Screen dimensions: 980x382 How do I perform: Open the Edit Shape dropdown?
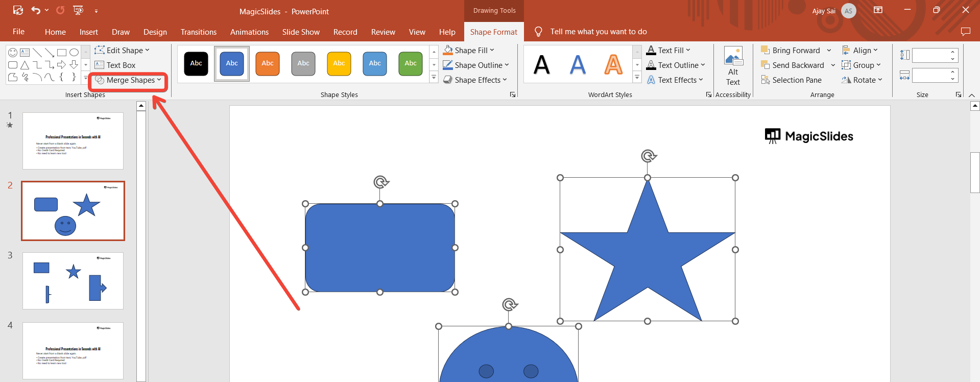point(122,51)
